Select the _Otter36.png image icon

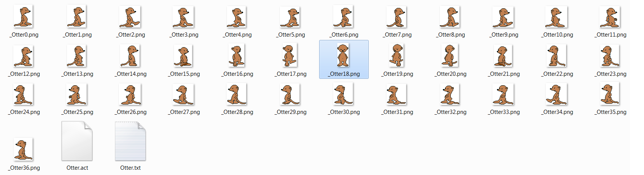(23, 149)
